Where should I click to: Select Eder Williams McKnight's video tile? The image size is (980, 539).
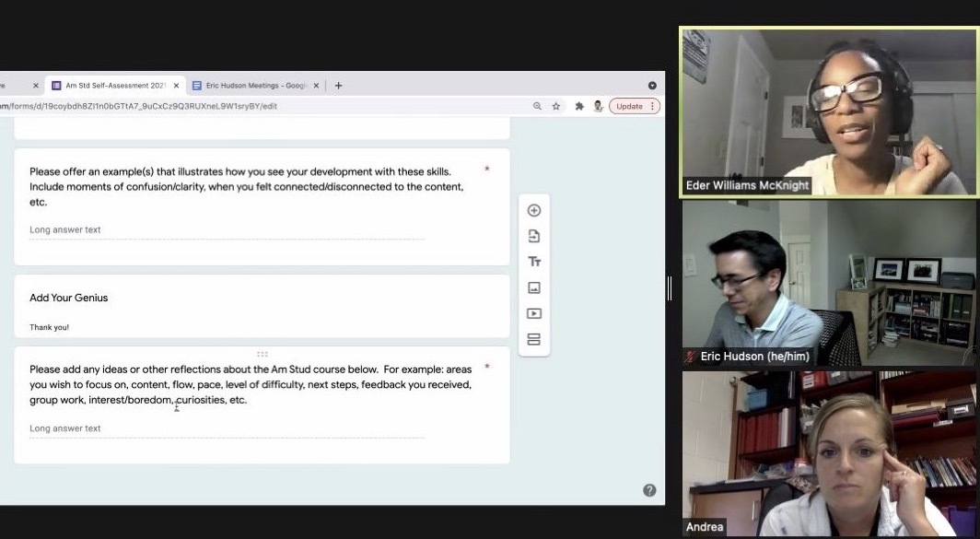pos(827,111)
